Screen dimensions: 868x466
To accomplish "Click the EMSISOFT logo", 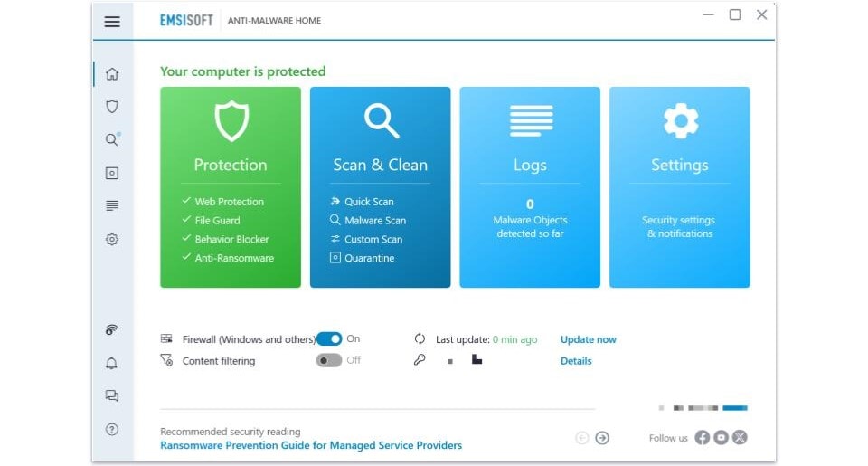I will coord(186,21).
